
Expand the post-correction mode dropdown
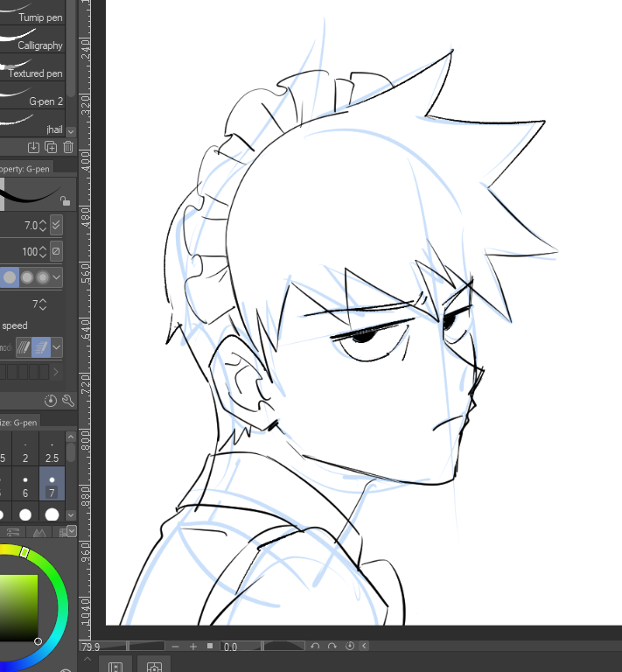(x=57, y=347)
